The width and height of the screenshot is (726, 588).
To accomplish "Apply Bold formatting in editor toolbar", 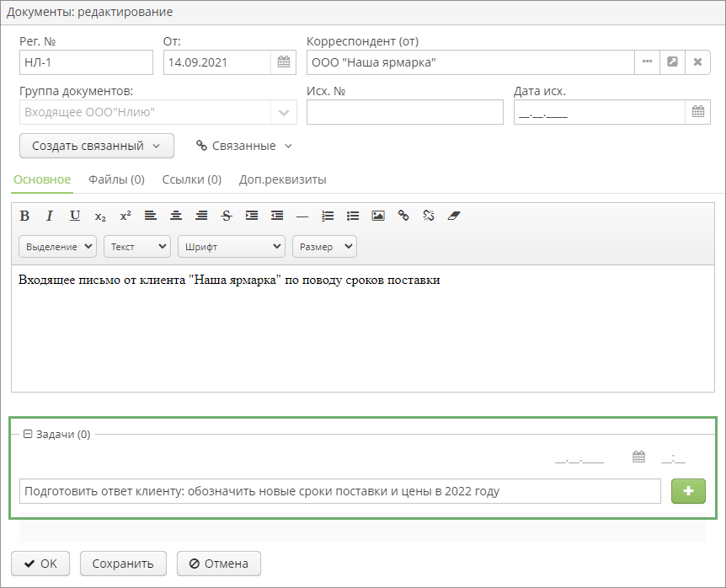I will [24, 216].
